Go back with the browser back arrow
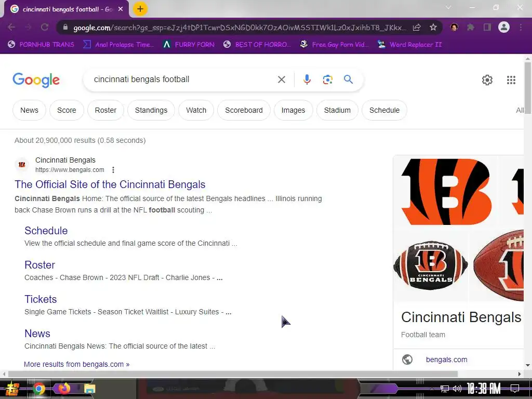Viewport: 532px width, 399px height. (11, 28)
